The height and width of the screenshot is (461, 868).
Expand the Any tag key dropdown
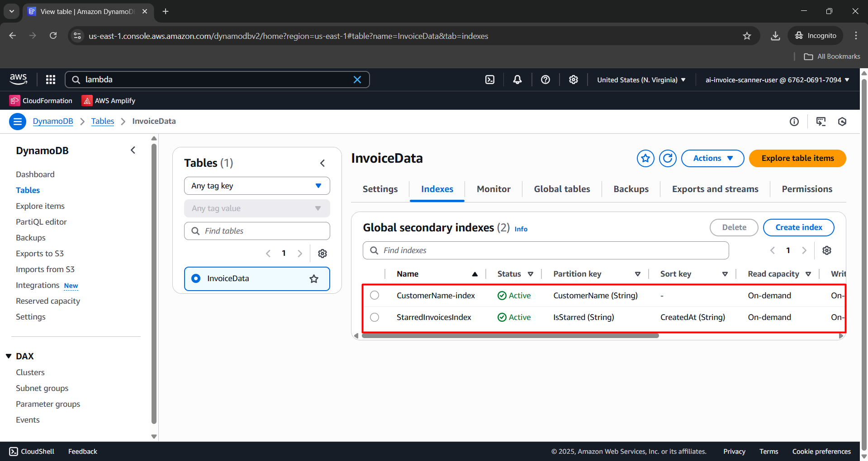(x=257, y=186)
